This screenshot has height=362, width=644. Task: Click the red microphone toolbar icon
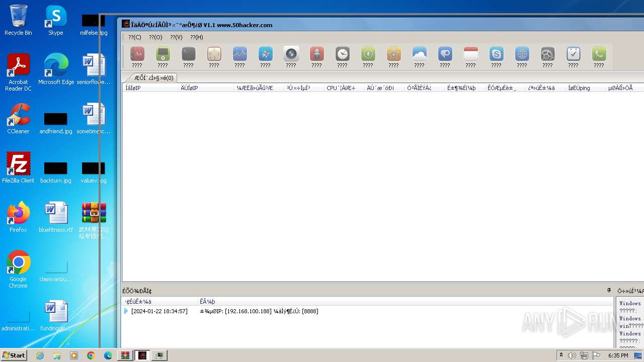click(x=316, y=54)
